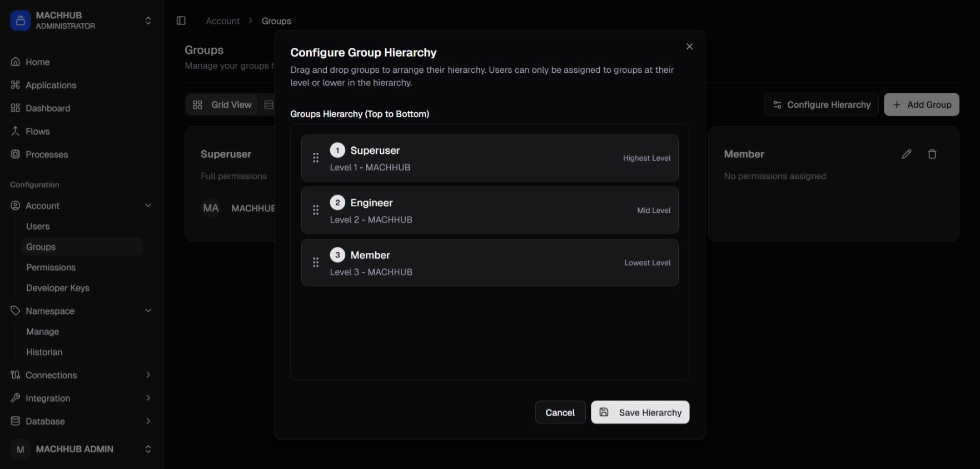
Task: Click the Highest Level label
Action: point(646,158)
